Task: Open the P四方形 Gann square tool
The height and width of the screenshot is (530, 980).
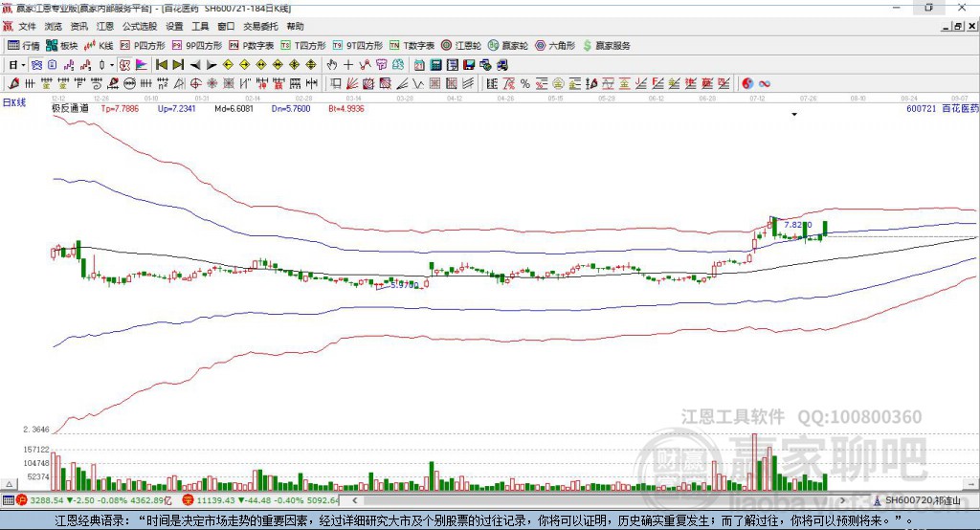Action: [x=143, y=46]
